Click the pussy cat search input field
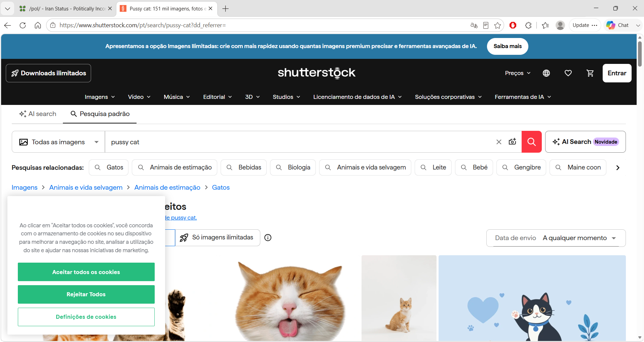Image resolution: width=644 pixels, height=342 pixels. tap(299, 142)
